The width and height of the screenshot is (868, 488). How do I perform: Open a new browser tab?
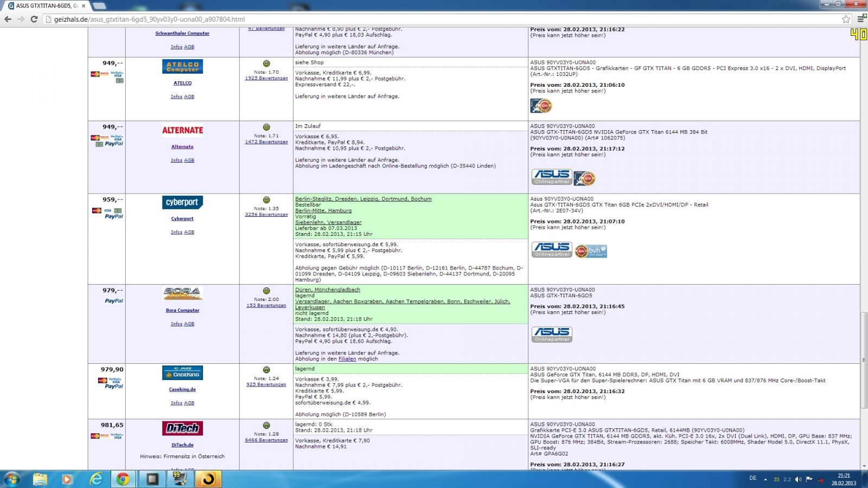tap(99, 6)
